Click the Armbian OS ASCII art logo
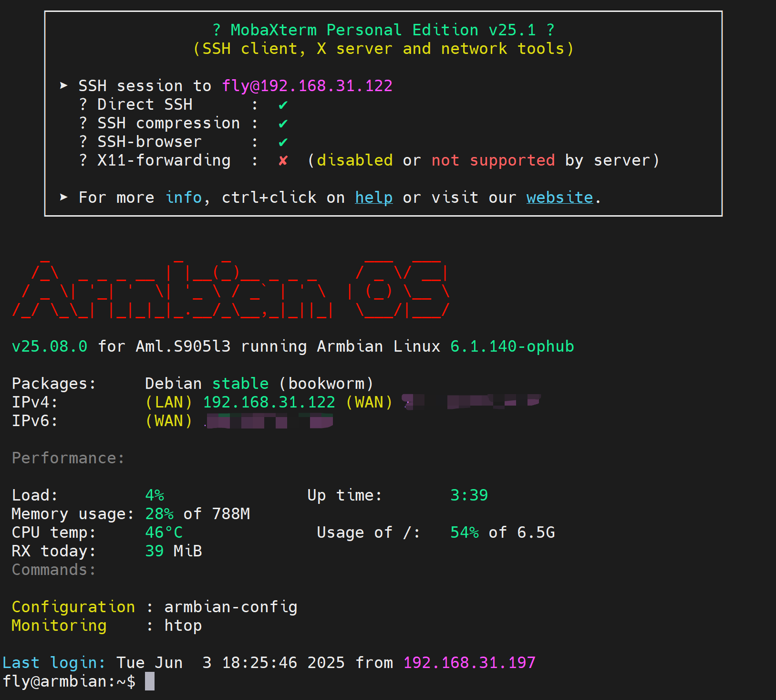This screenshot has width=776, height=700. (x=231, y=289)
